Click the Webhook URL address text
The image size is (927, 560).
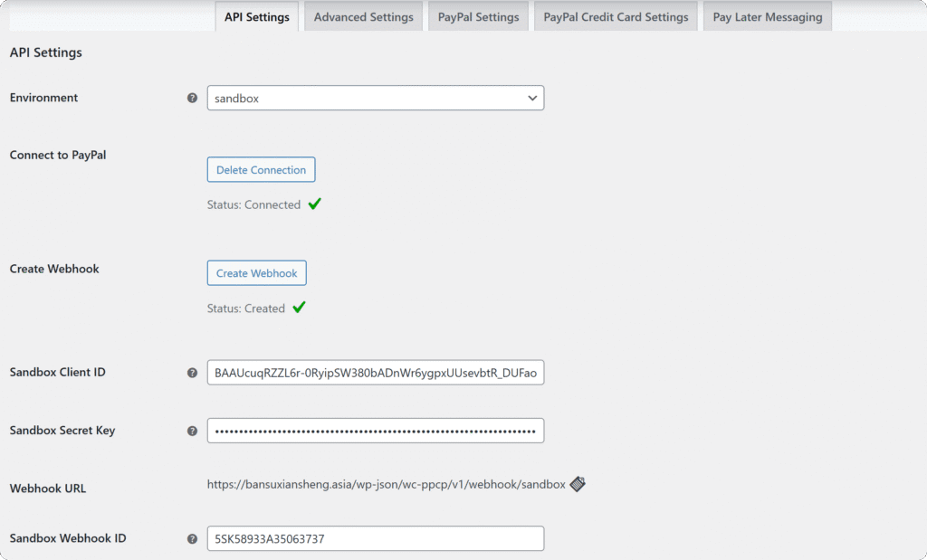(386, 485)
